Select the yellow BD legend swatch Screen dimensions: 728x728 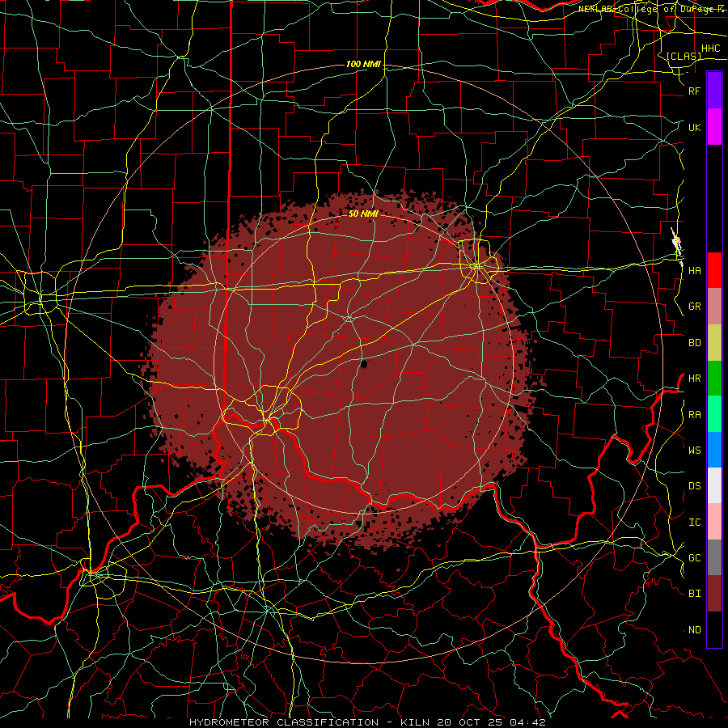[714, 343]
